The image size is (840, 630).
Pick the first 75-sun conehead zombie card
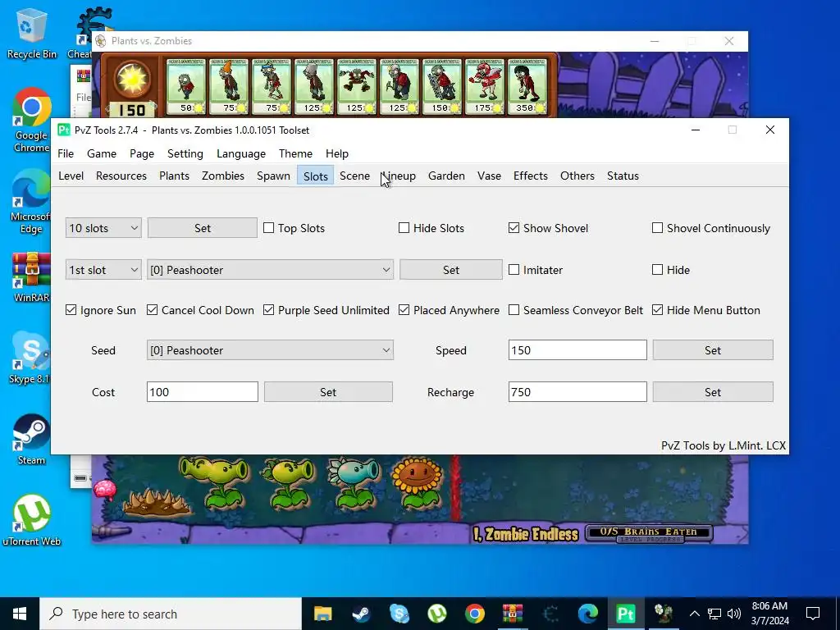click(x=229, y=87)
